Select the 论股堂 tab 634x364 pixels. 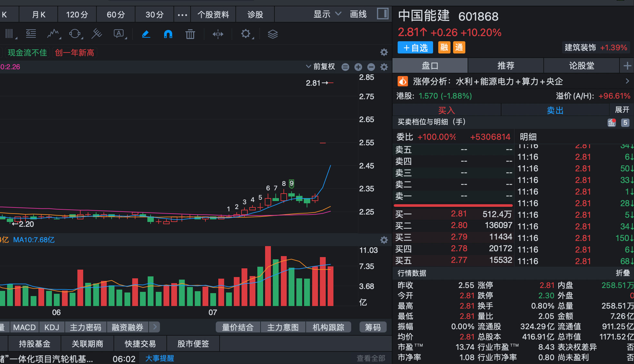(x=581, y=66)
